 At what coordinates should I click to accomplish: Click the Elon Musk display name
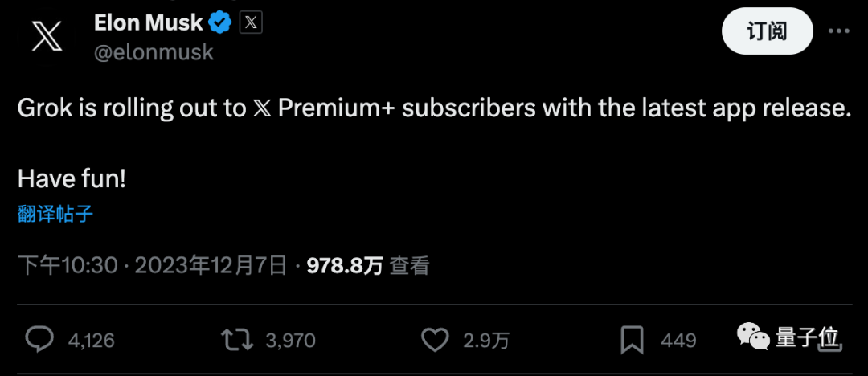tap(149, 22)
